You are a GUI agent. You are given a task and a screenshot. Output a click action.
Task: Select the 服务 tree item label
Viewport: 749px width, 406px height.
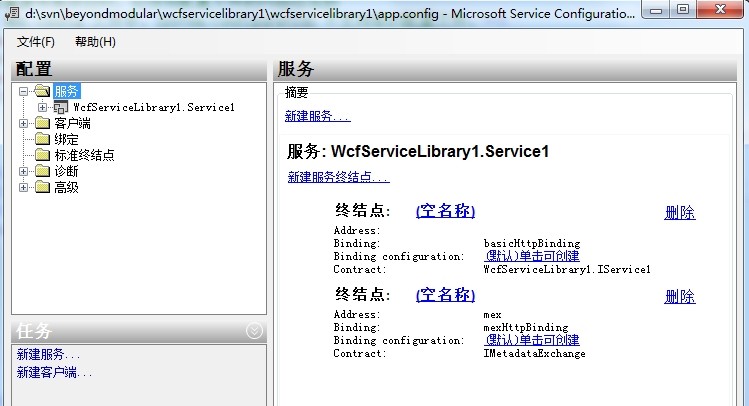tap(66, 91)
